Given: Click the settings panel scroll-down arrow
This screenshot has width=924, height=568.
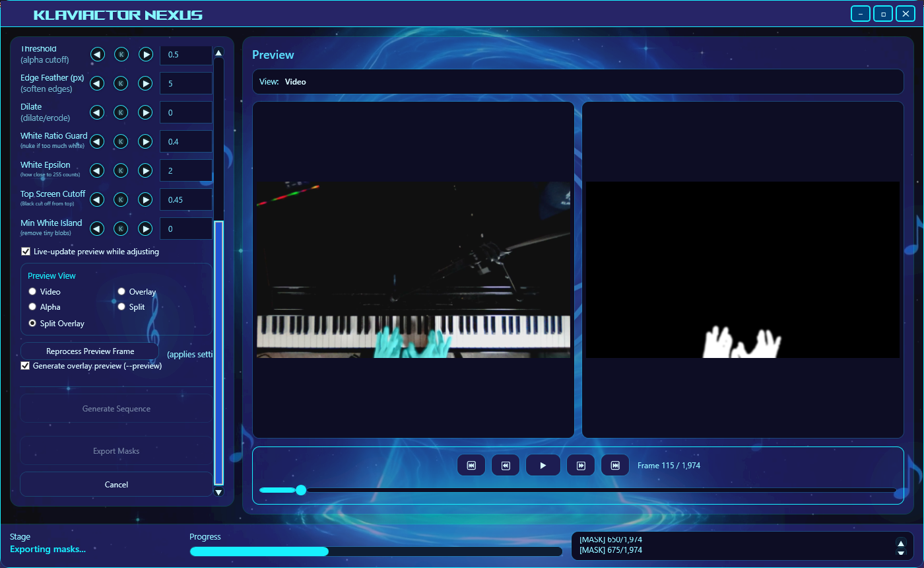Looking at the screenshot, I should coord(218,492).
